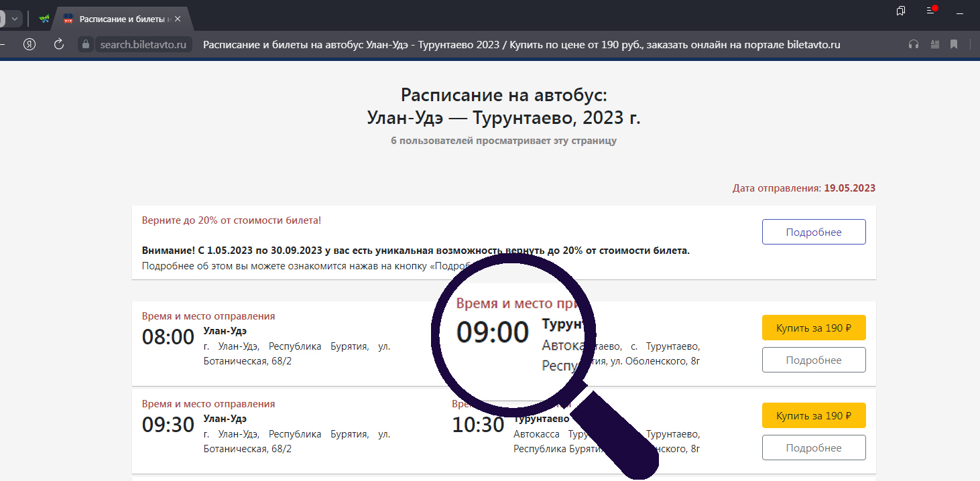This screenshot has width=980, height=481.
Task: Click the padlock site security icon
Action: pyautogui.click(x=85, y=44)
